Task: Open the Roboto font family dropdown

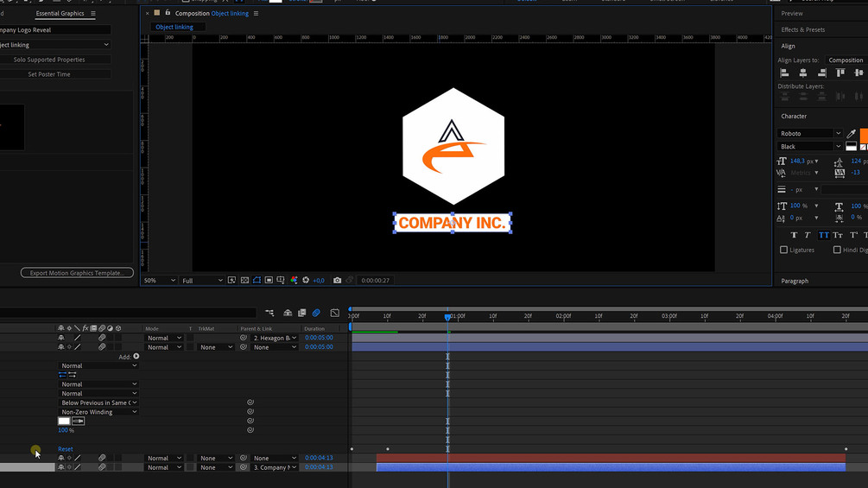Action: point(810,133)
